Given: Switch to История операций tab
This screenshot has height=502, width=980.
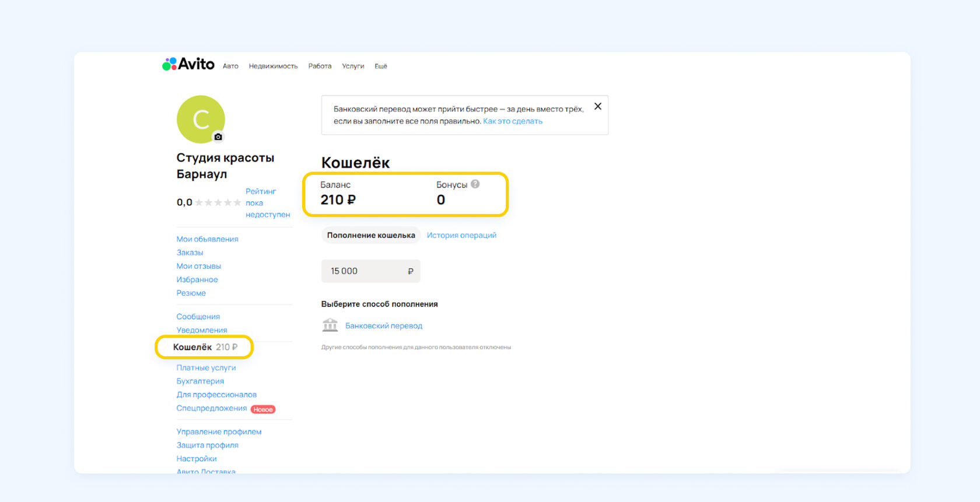Looking at the screenshot, I should 461,236.
